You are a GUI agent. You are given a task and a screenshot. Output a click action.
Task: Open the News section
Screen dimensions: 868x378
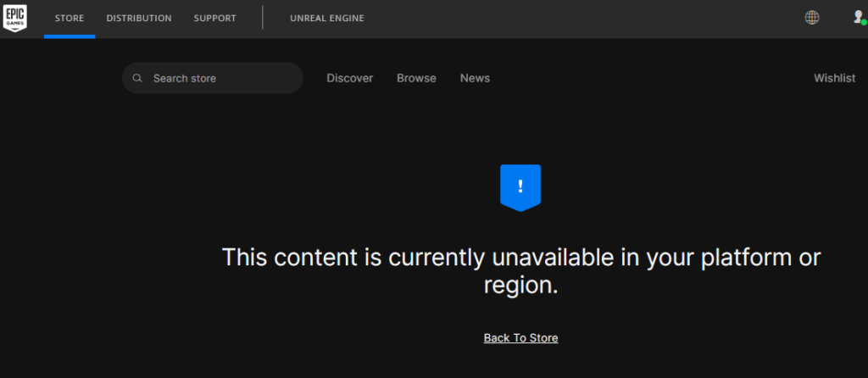point(475,78)
